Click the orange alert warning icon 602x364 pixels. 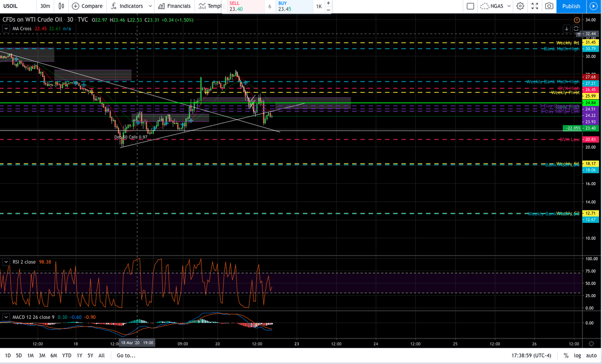(576, 20)
